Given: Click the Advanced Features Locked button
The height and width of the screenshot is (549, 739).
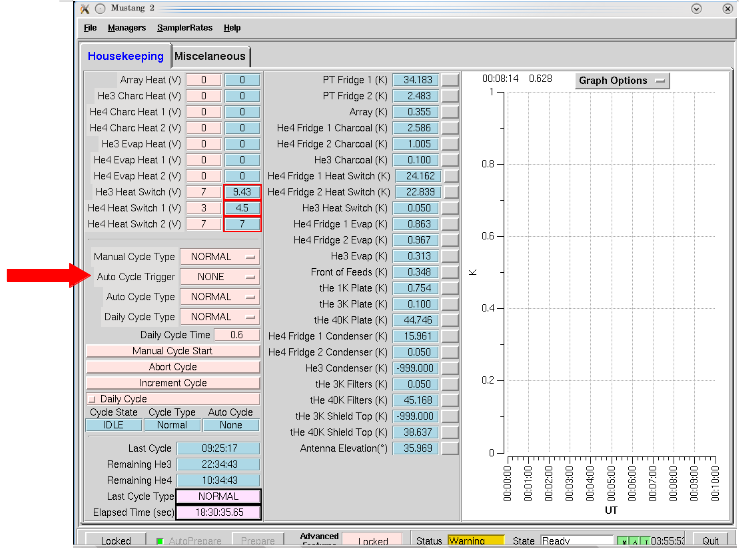Looking at the screenshot, I should point(373,541).
